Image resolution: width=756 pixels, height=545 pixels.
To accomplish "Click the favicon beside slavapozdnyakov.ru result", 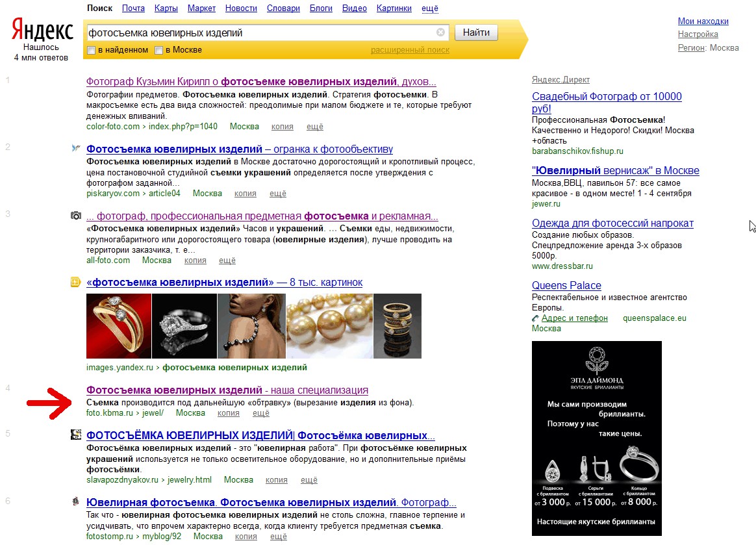I will click(x=76, y=435).
